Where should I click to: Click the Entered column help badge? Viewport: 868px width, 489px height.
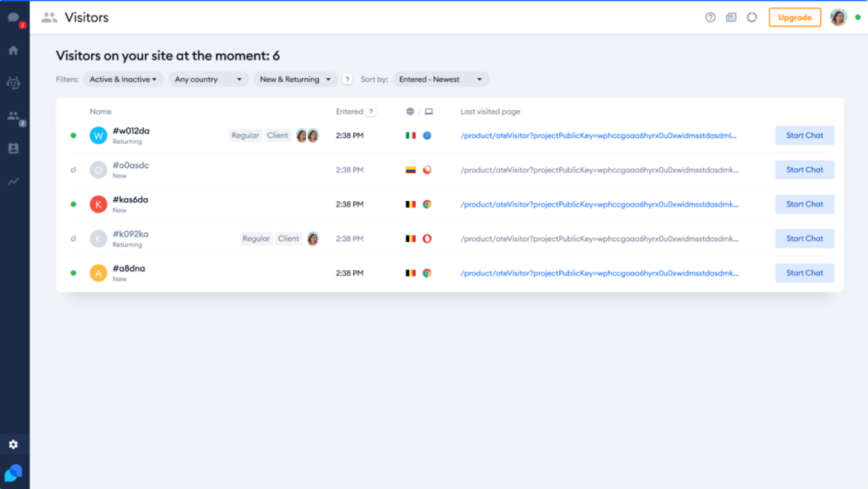(x=371, y=112)
